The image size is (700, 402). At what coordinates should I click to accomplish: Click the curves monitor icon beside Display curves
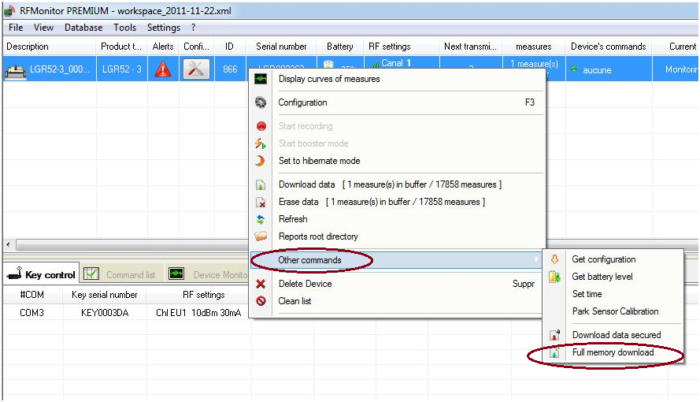point(261,79)
